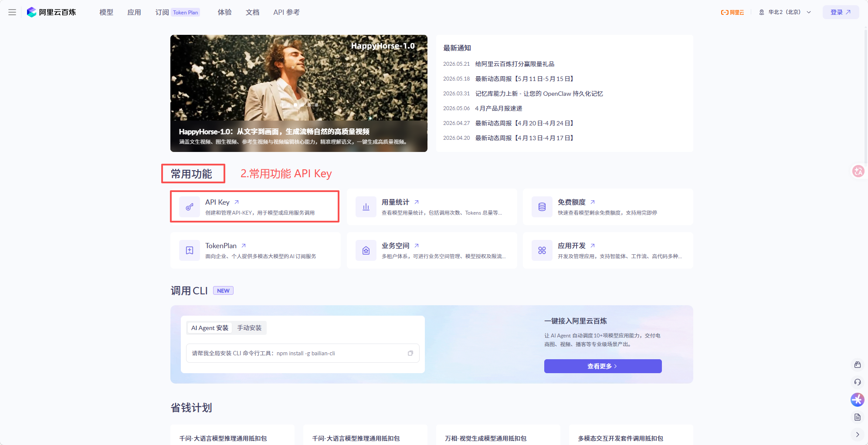Click the 用量统计 bar chart icon
Screen dimensions: 868x445
pyautogui.click(x=366, y=207)
